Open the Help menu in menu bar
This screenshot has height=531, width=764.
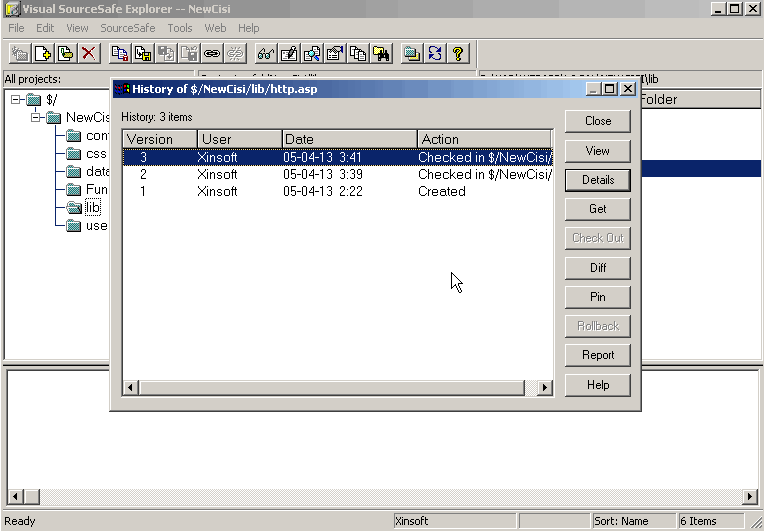tap(248, 28)
